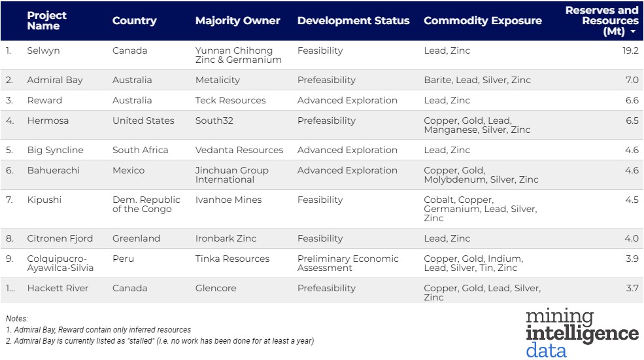The width and height of the screenshot is (644, 360).
Task: Select the Selwyn project name
Action: point(43,51)
